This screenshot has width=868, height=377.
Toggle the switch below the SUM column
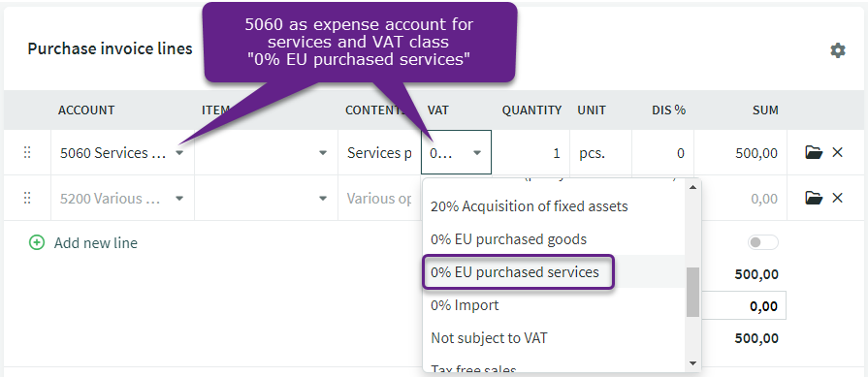pos(763,242)
